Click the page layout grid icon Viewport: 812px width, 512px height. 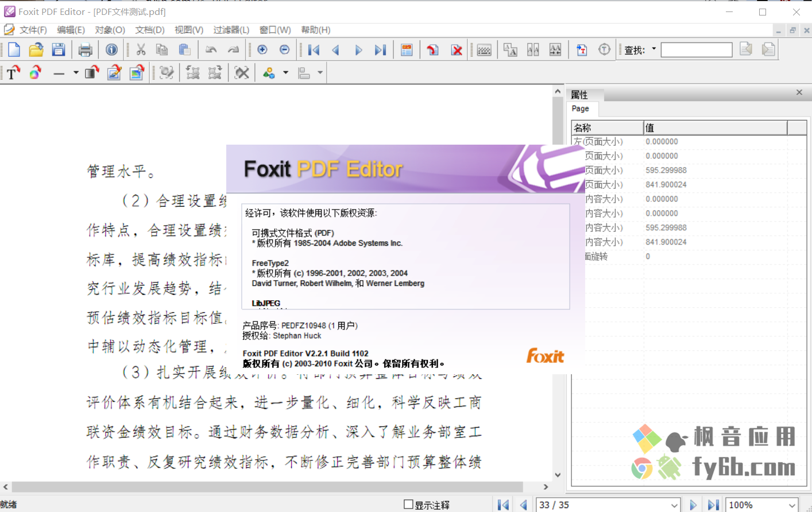click(x=407, y=50)
